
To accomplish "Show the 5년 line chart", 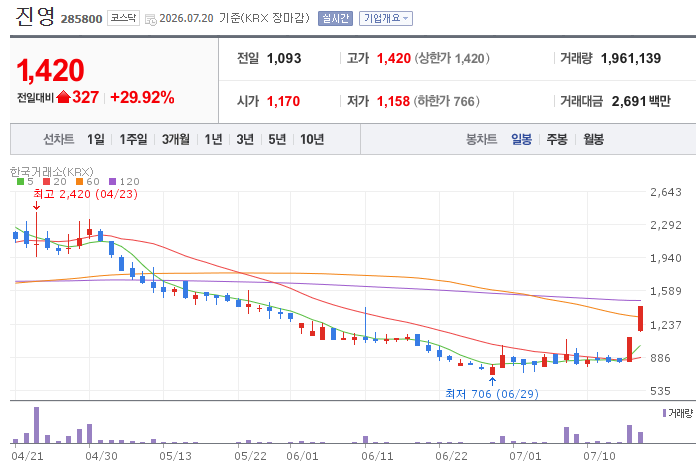I will (x=277, y=139).
